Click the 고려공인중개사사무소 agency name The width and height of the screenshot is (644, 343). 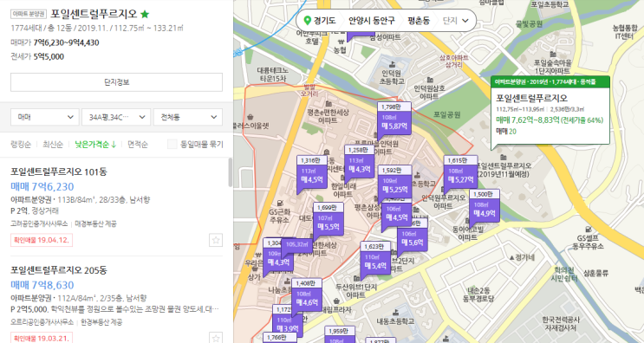39,224
